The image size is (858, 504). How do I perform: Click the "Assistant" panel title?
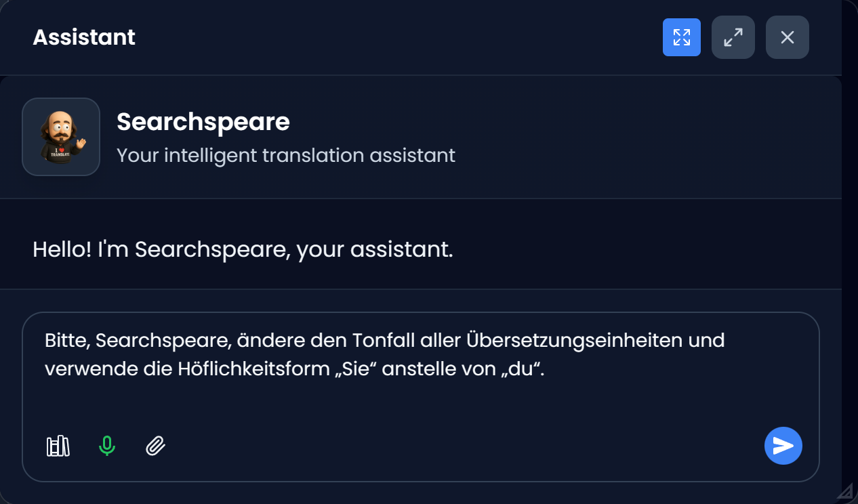click(84, 37)
